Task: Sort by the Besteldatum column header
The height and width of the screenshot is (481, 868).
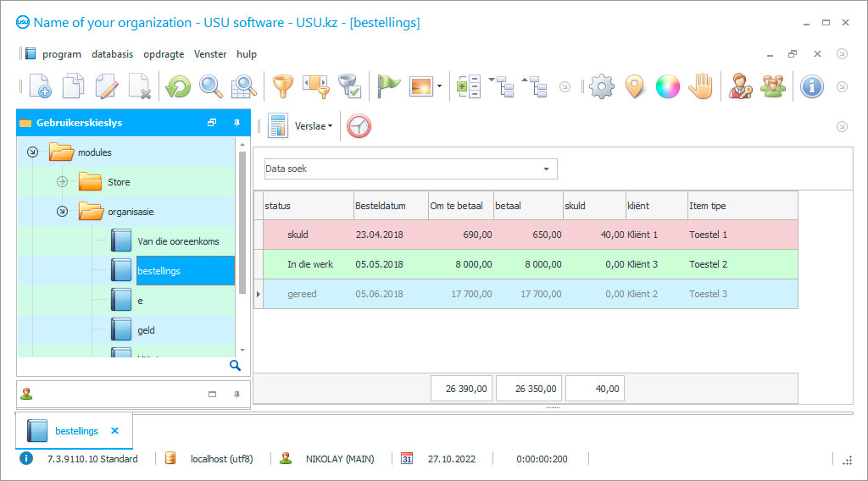Action: click(390, 206)
